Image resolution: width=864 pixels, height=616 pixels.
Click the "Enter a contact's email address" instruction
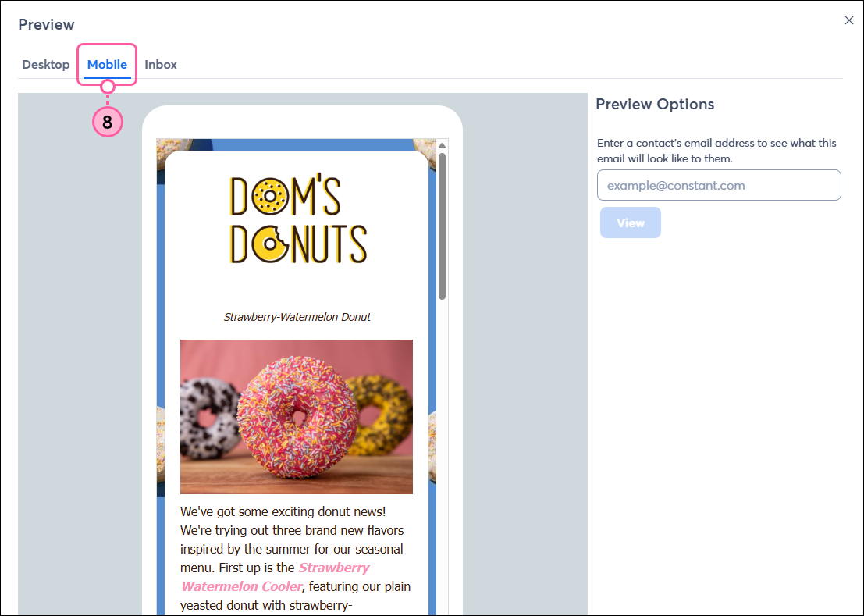pyautogui.click(x=716, y=151)
